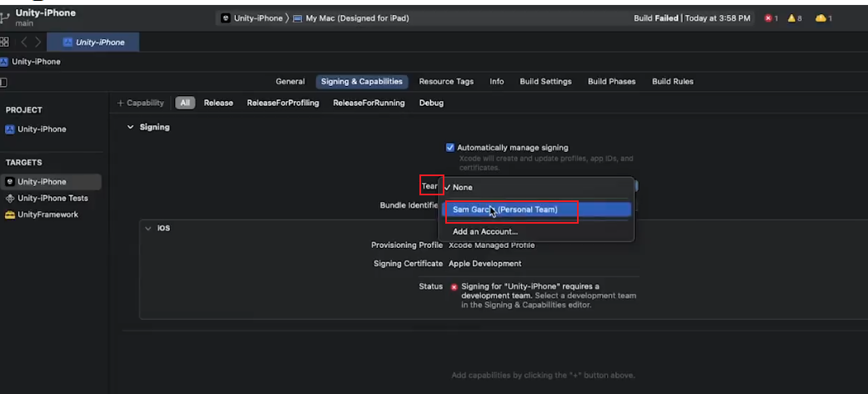The image size is (868, 394).
Task: Go forward with the right chevron
Action: click(38, 42)
